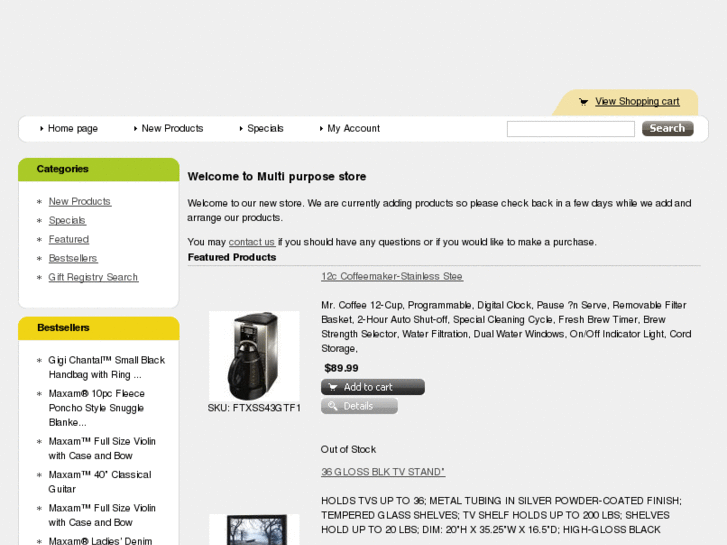Open Gift Registry Search link

[93, 277]
